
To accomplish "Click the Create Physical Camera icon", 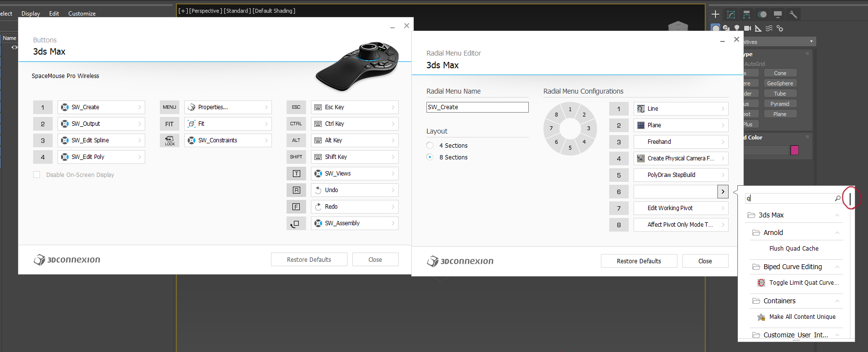I will [641, 158].
